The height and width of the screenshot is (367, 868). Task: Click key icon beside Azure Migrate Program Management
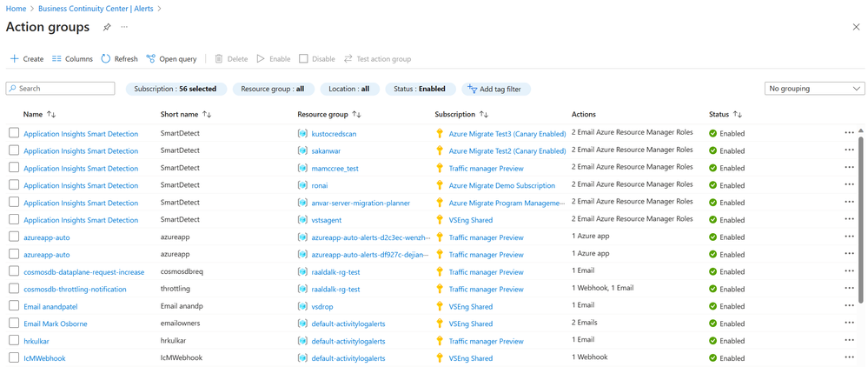point(441,203)
